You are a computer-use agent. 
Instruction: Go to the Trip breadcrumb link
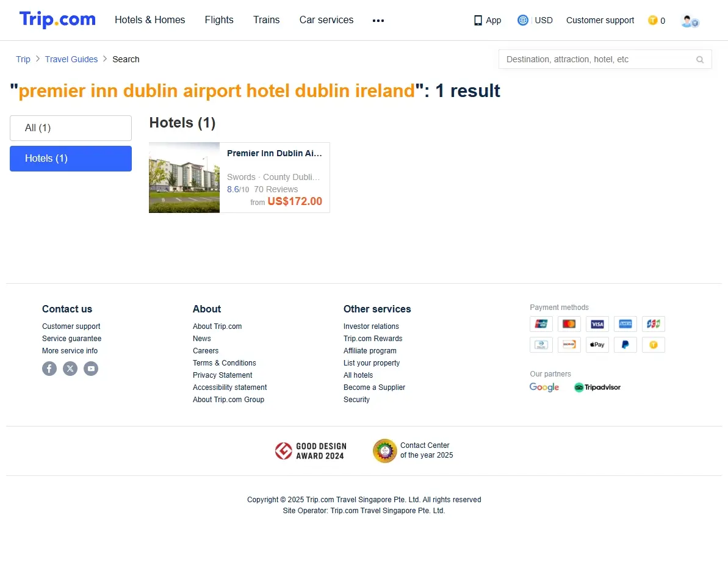[x=23, y=59]
